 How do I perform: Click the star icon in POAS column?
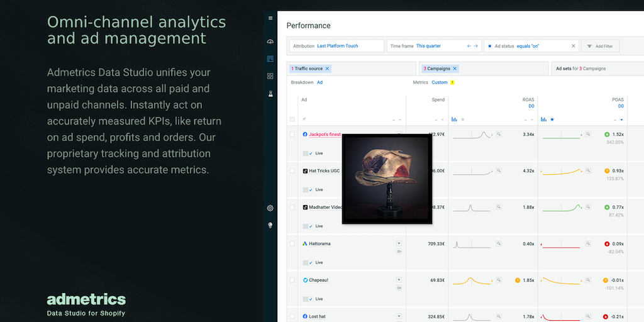coord(552,119)
